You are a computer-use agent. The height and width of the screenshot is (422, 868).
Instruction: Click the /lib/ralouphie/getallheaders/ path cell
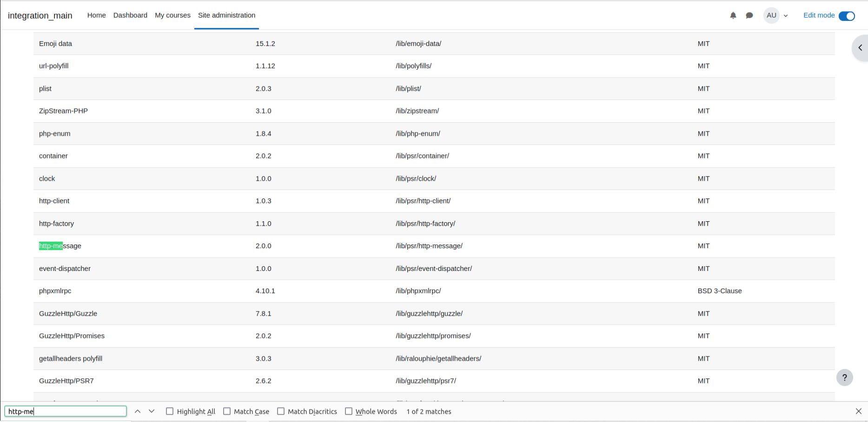pos(438,359)
